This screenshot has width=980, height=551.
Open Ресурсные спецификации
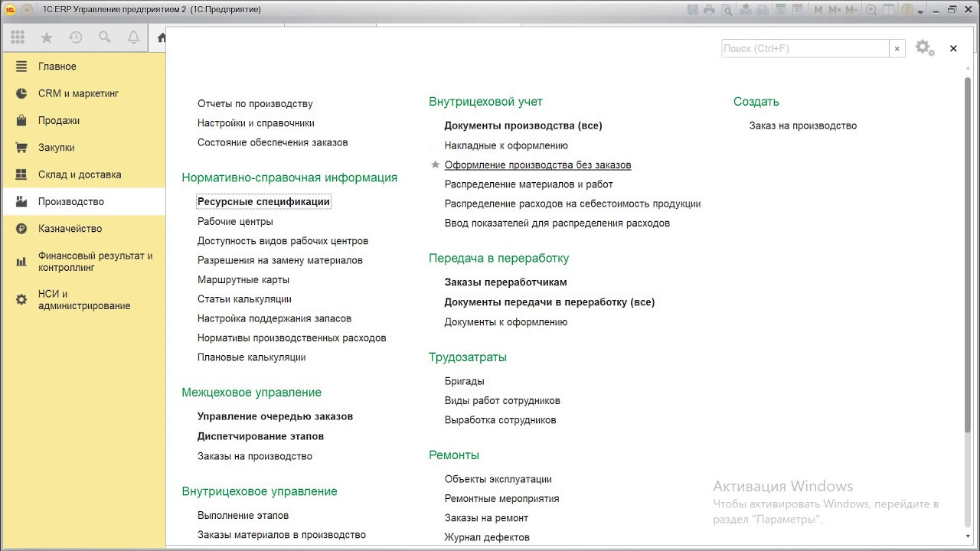(263, 202)
